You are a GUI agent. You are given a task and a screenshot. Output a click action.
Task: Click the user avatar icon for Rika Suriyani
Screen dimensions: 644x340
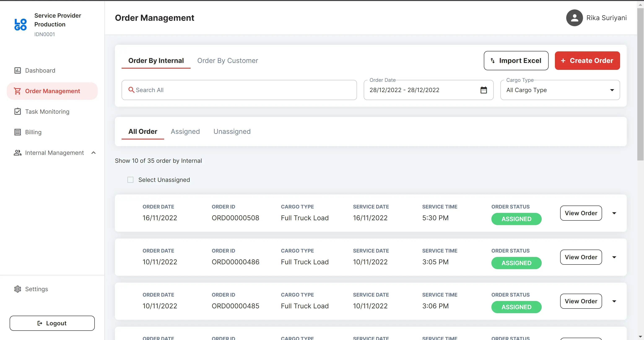tap(574, 18)
